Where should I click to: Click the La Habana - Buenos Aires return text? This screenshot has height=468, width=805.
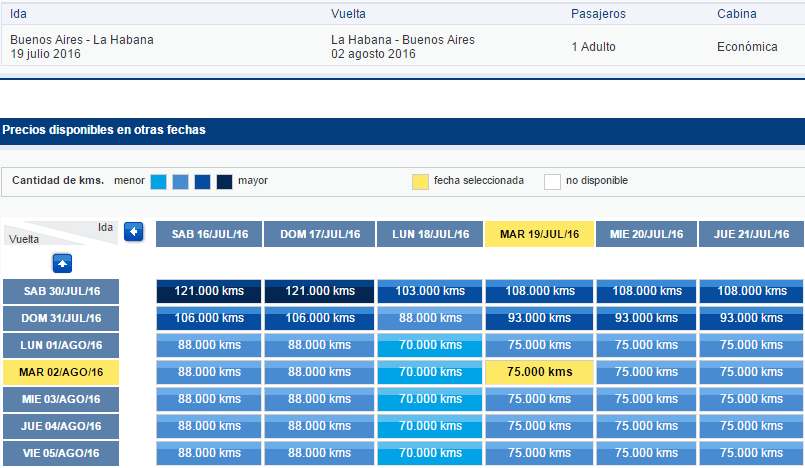click(402, 40)
